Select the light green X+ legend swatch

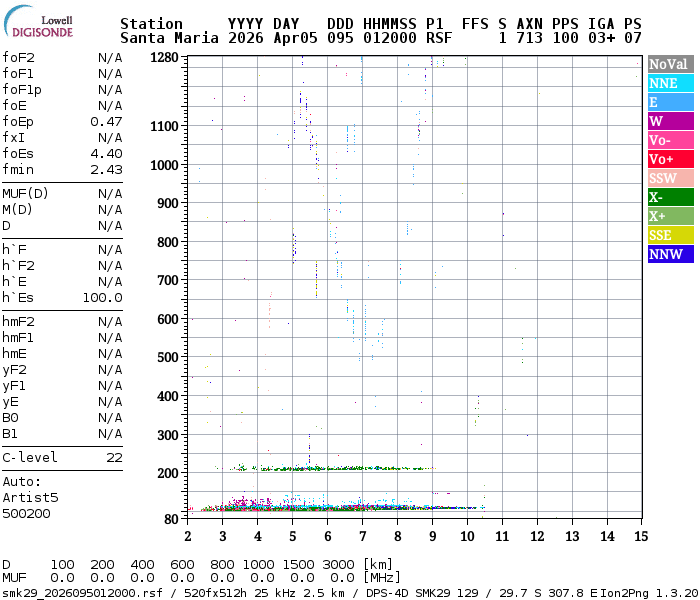pos(671,216)
